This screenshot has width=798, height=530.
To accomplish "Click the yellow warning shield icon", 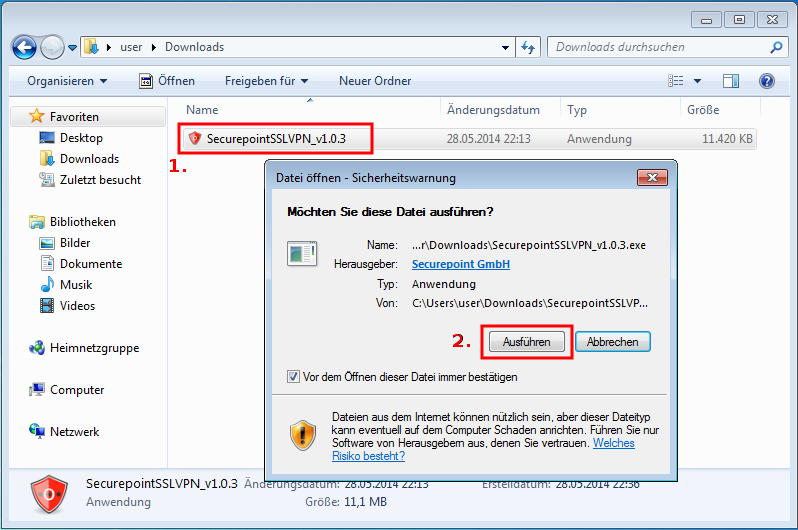I will point(303,436).
